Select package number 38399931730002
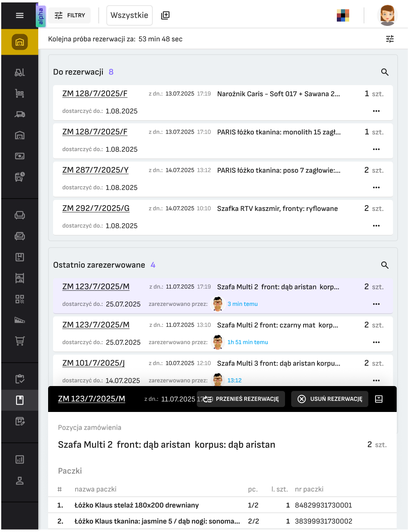This screenshot has width=408, height=532. click(x=324, y=521)
